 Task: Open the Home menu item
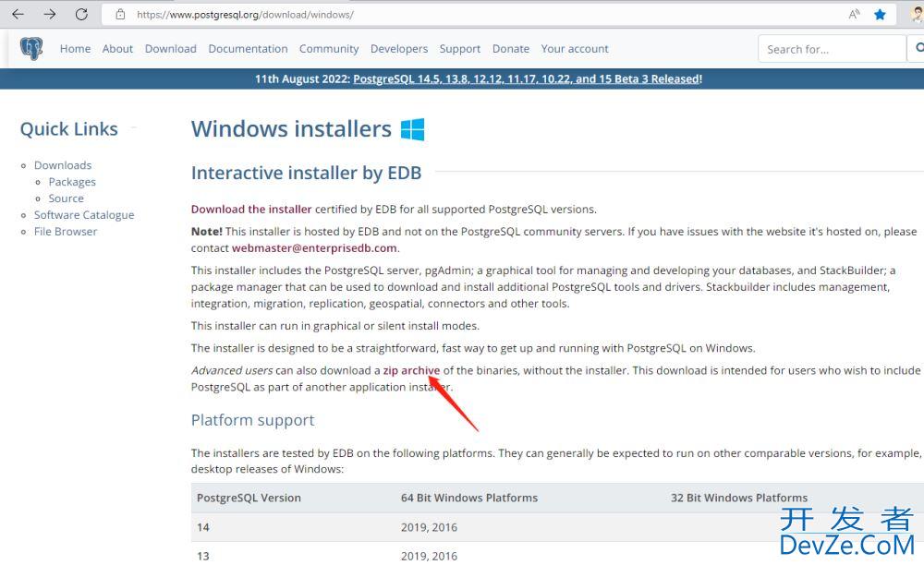tap(76, 49)
